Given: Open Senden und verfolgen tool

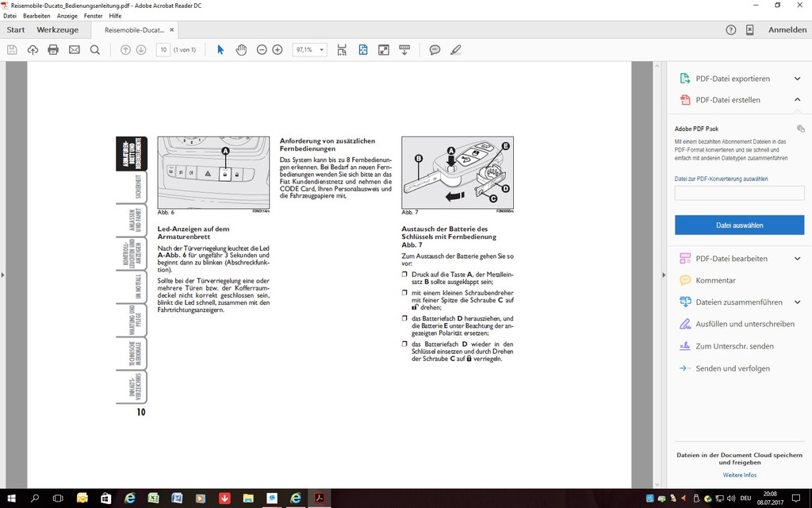Looking at the screenshot, I should (732, 368).
